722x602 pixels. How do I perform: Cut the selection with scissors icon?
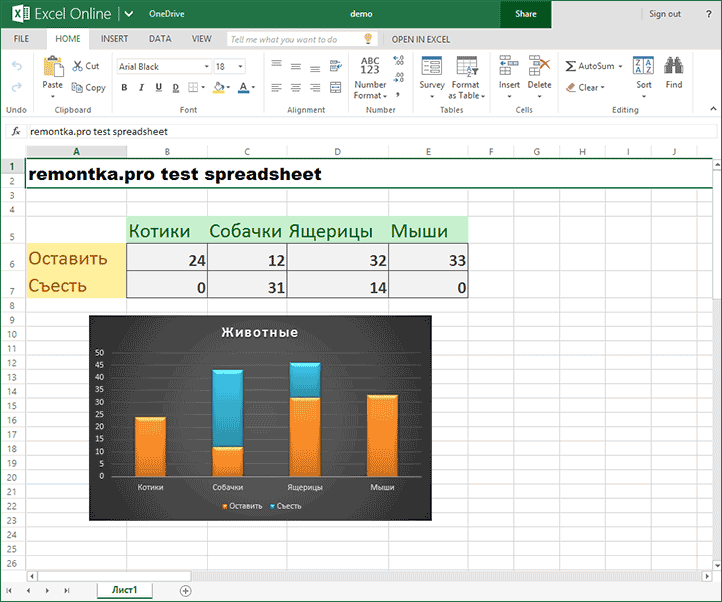[x=86, y=66]
